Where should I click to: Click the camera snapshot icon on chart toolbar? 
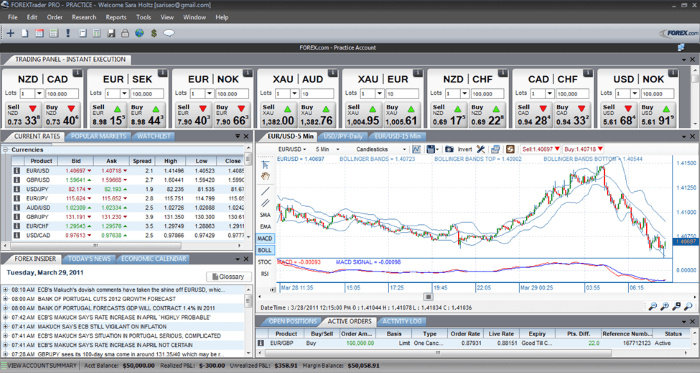click(x=449, y=149)
